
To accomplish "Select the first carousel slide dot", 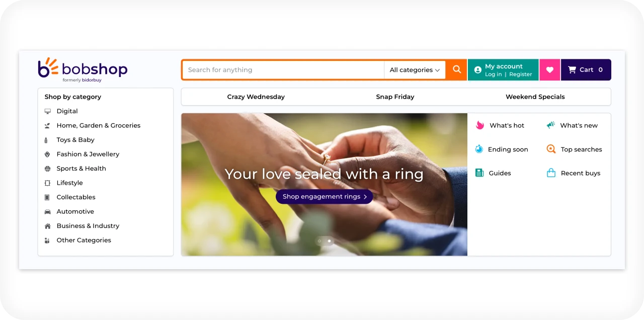I will 319,241.
